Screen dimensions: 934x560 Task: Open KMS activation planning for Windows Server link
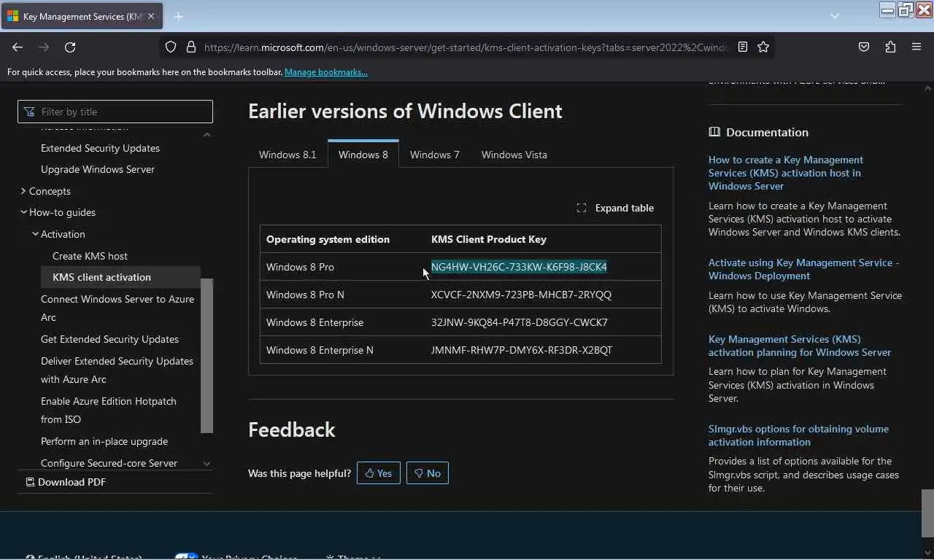pyautogui.click(x=800, y=346)
